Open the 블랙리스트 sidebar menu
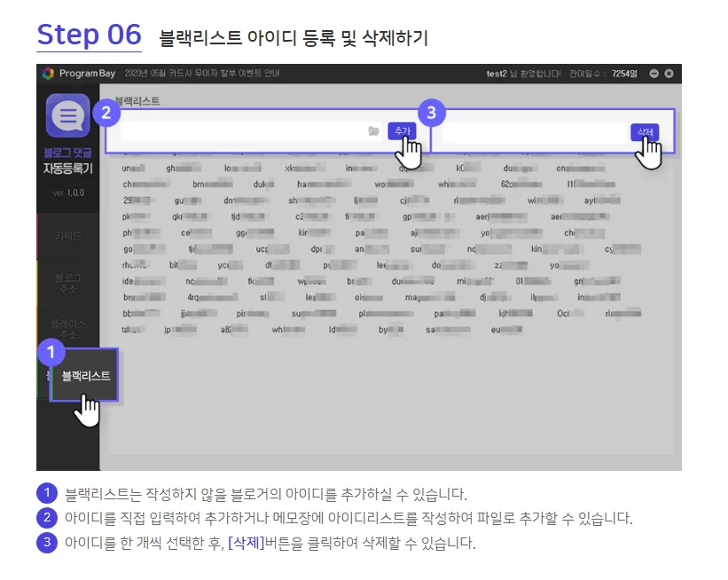This screenshot has height=580, width=728. tap(84, 375)
